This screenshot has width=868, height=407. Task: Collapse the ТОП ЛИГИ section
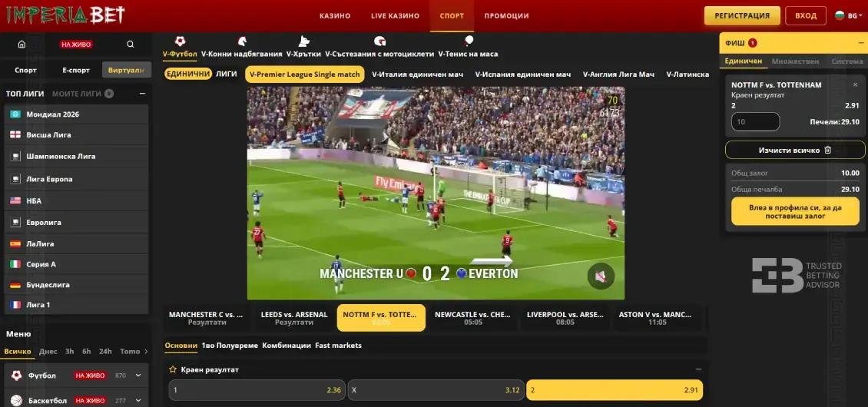(142, 94)
